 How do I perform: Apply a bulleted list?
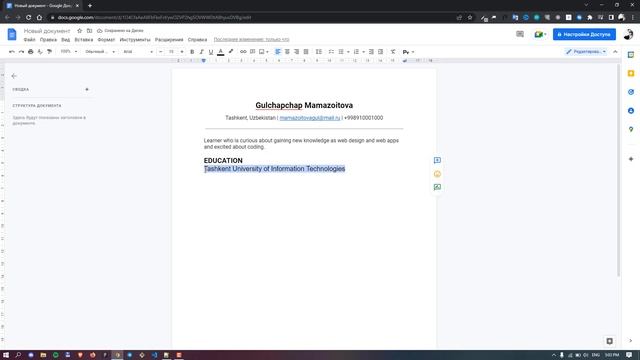[x=341, y=52]
